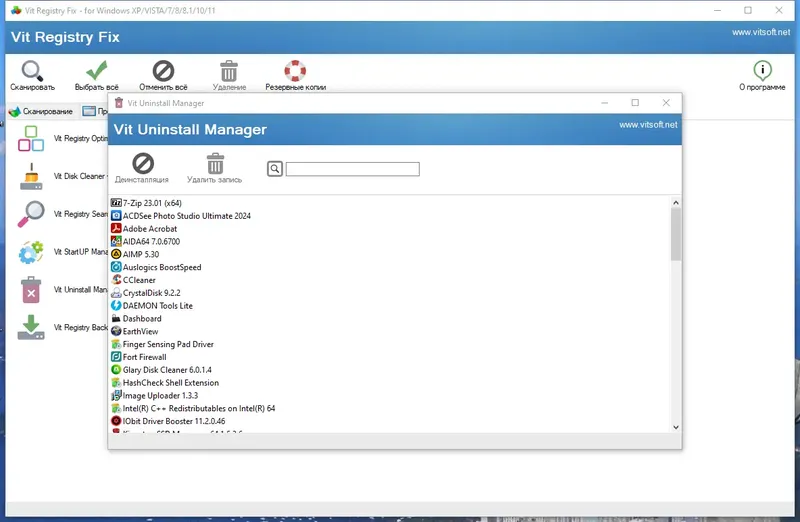Click the Удаление trash bin icon in Vit Registry Fix
The width and height of the screenshot is (800, 522).
tap(229, 71)
